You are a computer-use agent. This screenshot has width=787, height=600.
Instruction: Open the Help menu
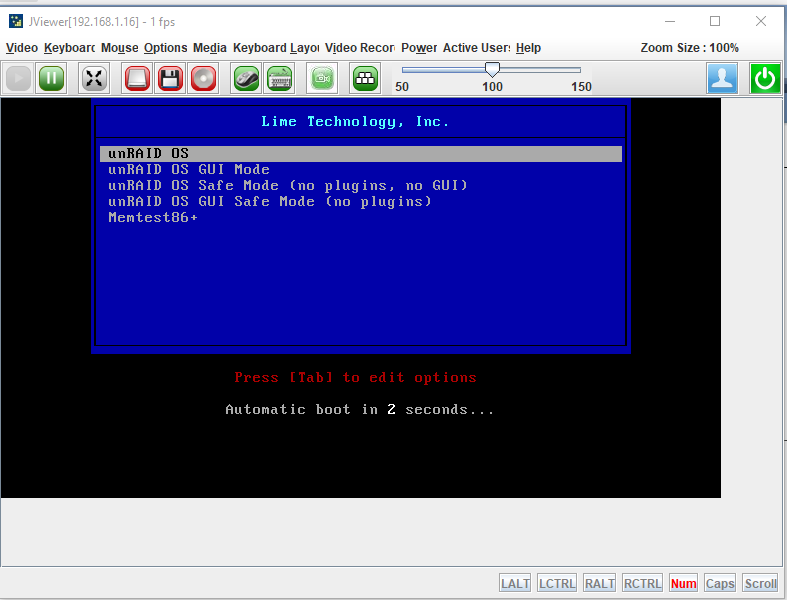click(528, 48)
